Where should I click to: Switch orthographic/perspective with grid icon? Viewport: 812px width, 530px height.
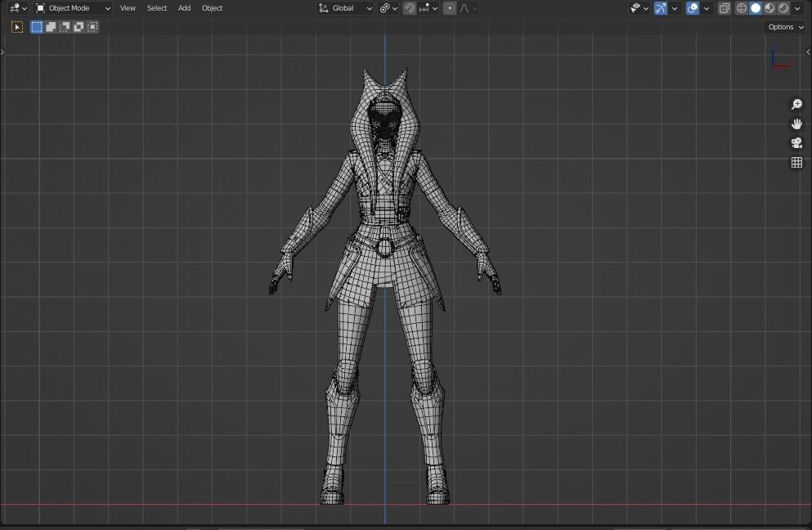(796, 163)
